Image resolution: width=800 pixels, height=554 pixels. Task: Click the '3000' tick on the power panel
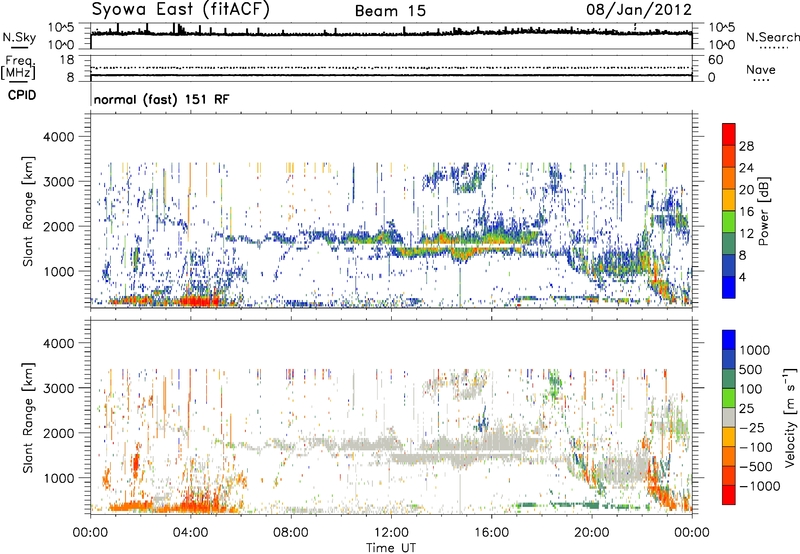pyautogui.click(x=58, y=182)
